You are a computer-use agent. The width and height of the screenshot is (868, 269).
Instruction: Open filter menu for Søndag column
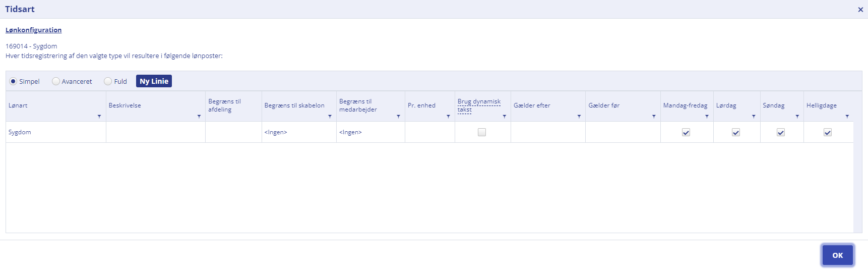click(x=797, y=117)
